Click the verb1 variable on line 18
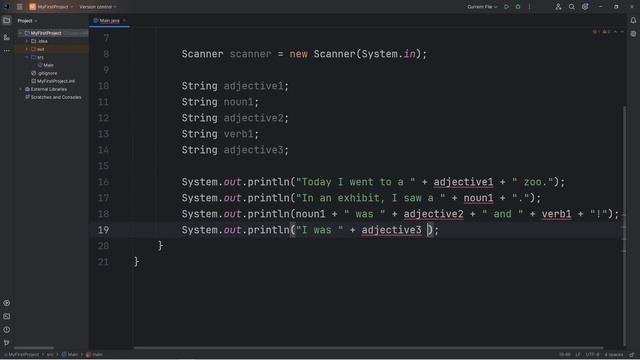The width and height of the screenshot is (640, 360). point(556,214)
